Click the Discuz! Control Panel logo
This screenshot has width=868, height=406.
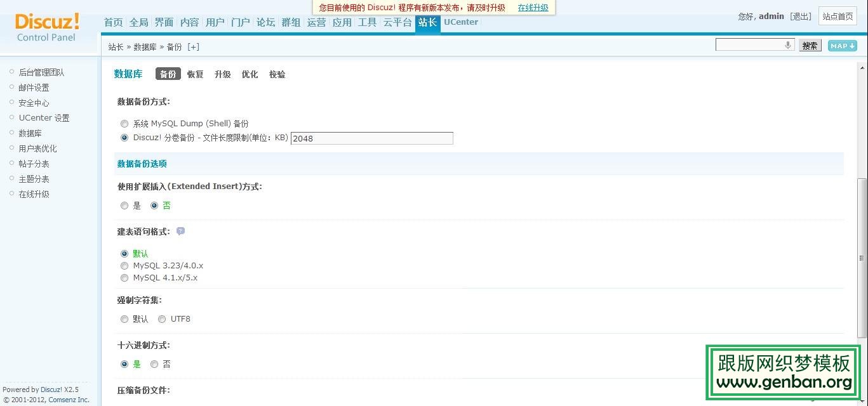click(x=47, y=27)
